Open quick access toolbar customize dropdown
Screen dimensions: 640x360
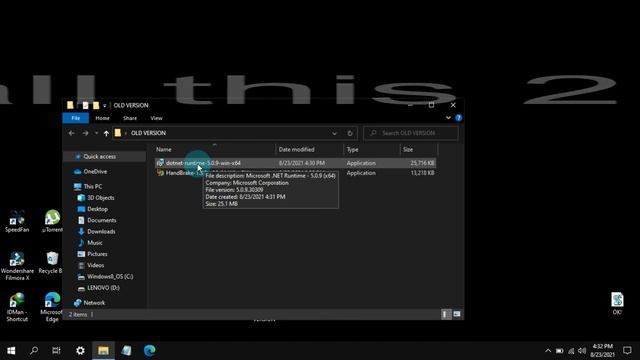coord(104,105)
